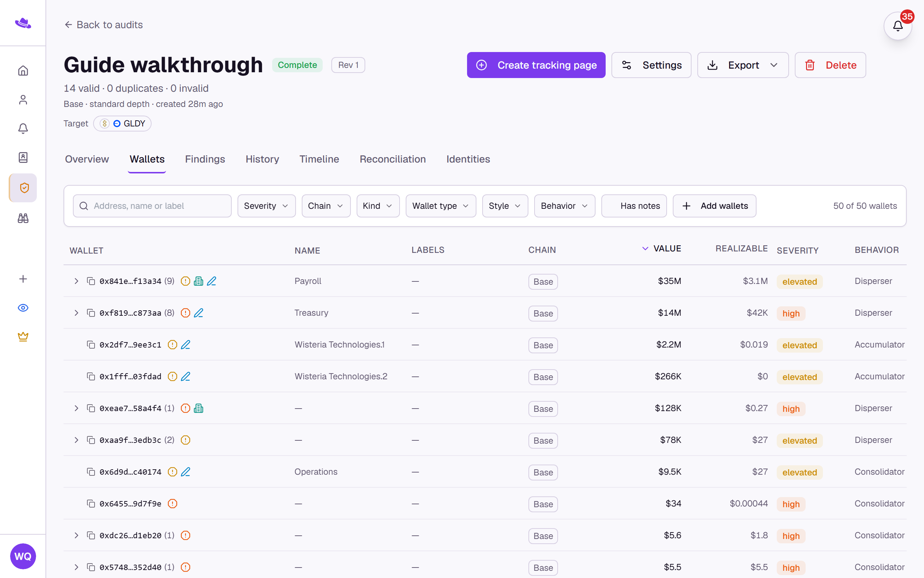Select the shield audits sidebar icon
This screenshot has width=924, height=578.
click(x=23, y=188)
